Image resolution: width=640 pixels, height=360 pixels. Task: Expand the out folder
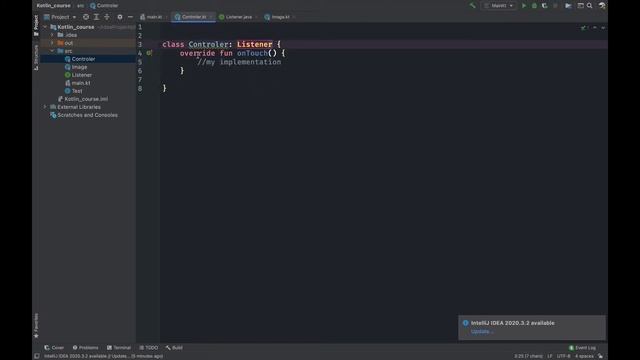tap(52, 43)
